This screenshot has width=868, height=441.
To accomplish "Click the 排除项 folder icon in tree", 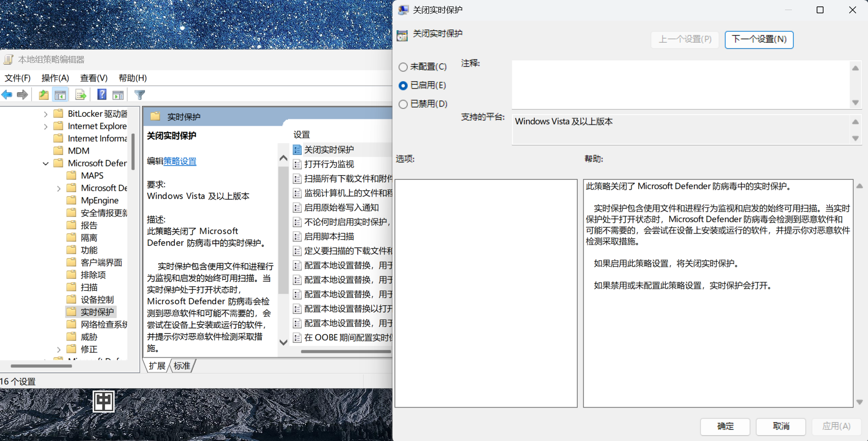I will click(71, 274).
